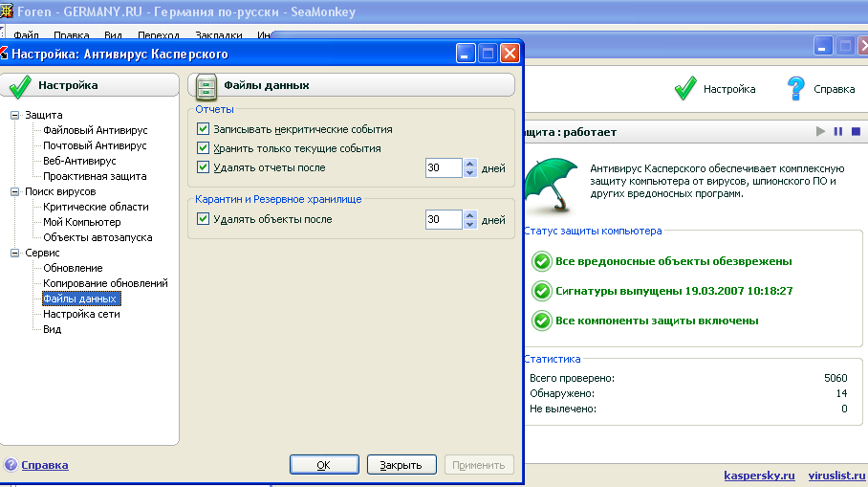Open the Вид menu in SeaMonkey
This screenshot has height=487, width=868.
coord(113,34)
